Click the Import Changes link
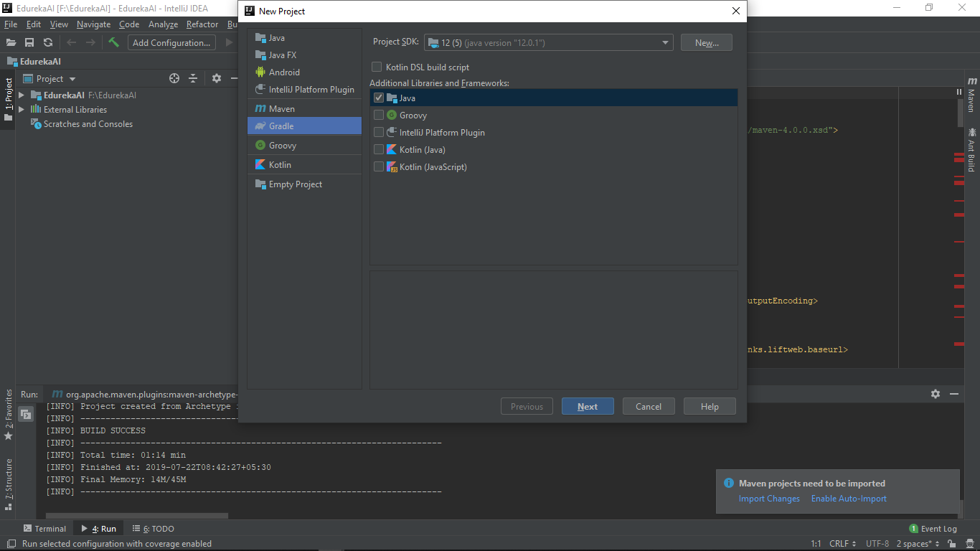Viewport: 980px width, 551px height. [x=769, y=499]
